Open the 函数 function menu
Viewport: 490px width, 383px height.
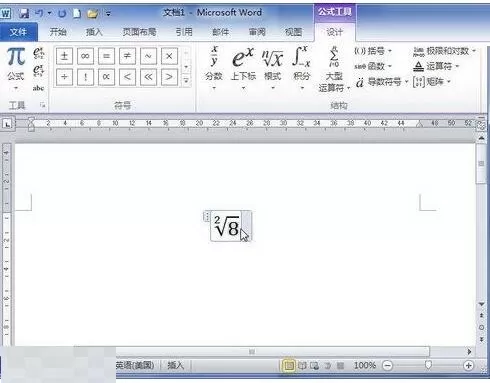[373, 66]
